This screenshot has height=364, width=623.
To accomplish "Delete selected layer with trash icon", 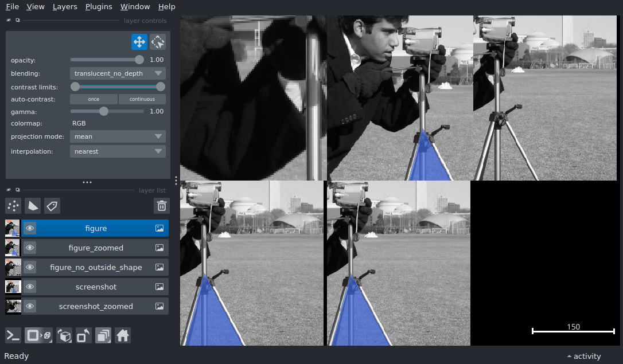I will (162, 206).
